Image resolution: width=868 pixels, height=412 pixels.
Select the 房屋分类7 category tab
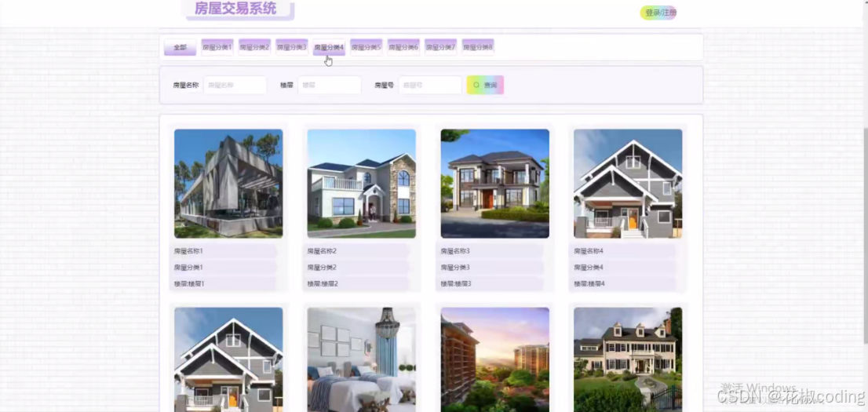click(440, 47)
